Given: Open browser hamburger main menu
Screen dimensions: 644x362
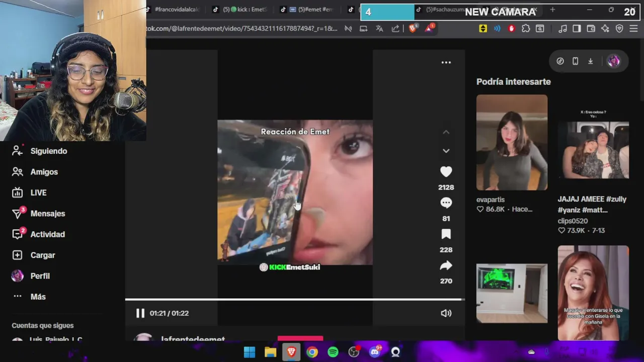Looking at the screenshot, I should pos(634,29).
